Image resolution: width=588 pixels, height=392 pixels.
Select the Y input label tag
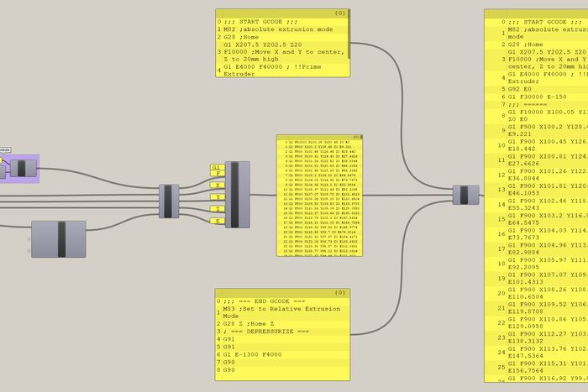tap(217, 196)
